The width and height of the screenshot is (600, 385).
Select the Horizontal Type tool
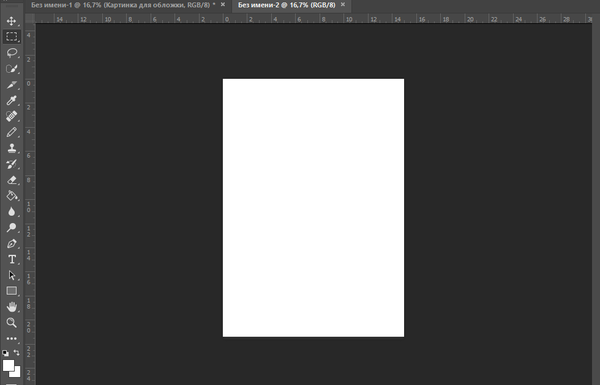(x=11, y=259)
